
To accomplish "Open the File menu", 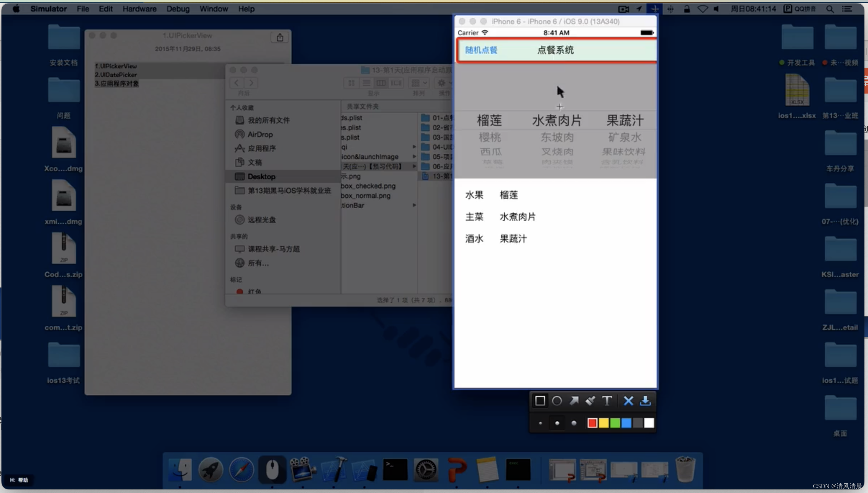I will [83, 9].
